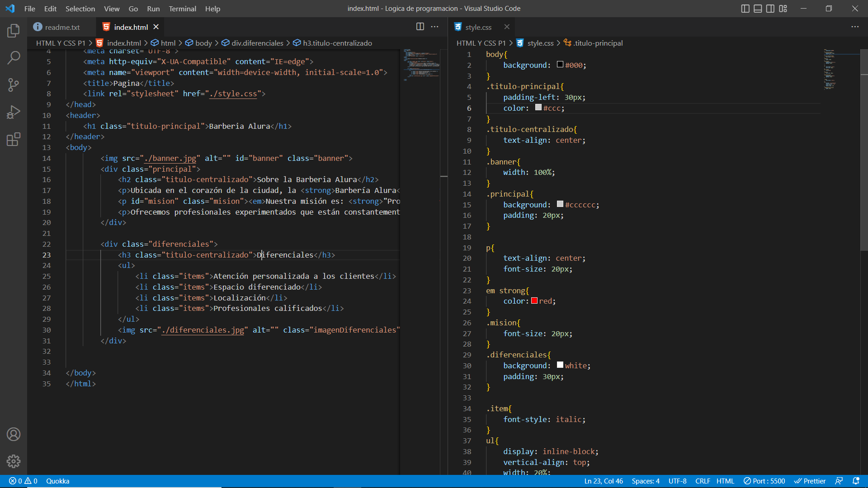
Task: Expand style.css breadcrumb item
Action: (x=535, y=43)
